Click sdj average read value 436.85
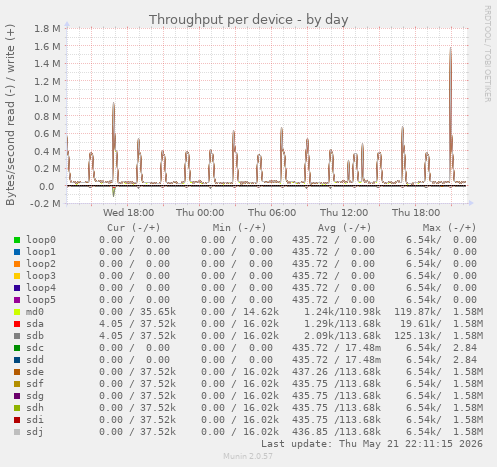Screen dimensions: 497x467 coord(310,432)
